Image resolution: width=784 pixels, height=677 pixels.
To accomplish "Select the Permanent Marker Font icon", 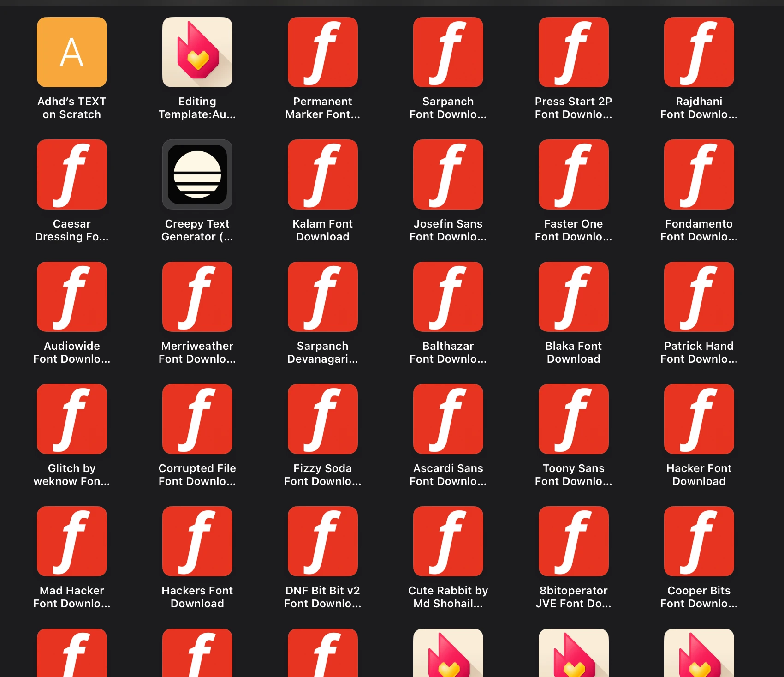I will pos(322,52).
